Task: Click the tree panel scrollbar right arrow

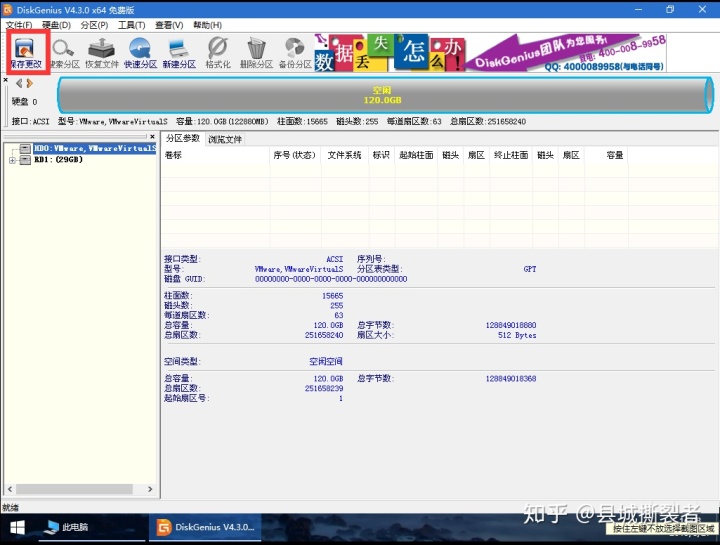Action: click(x=150, y=489)
